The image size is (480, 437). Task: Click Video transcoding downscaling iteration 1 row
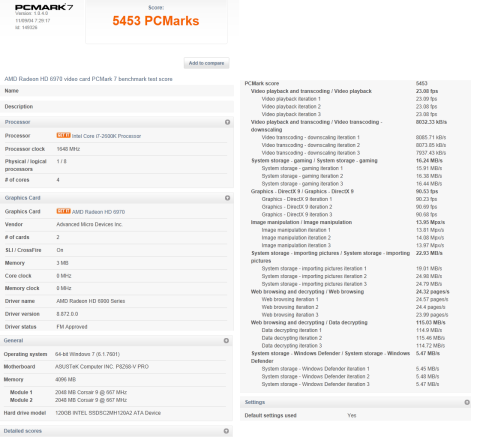coord(354,137)
